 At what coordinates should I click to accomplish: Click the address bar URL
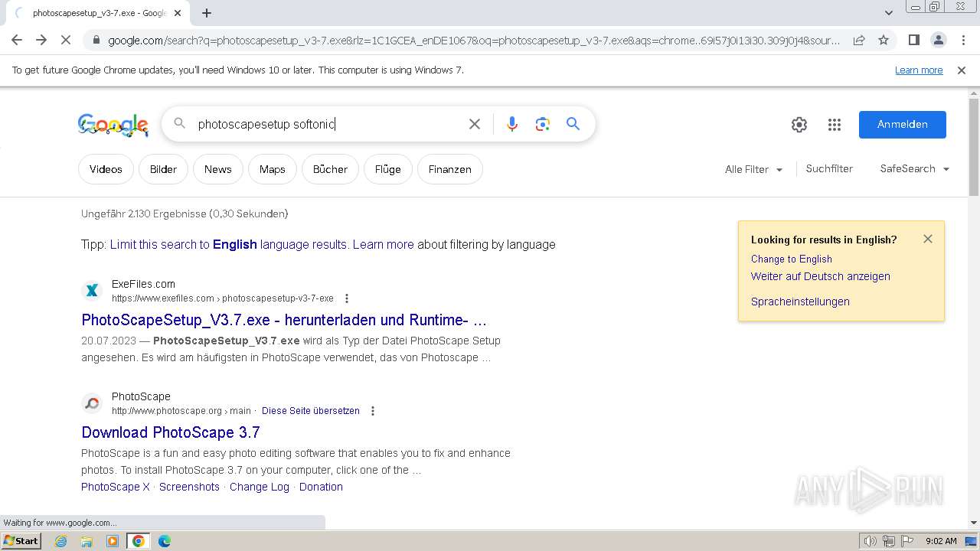point(474,40)
